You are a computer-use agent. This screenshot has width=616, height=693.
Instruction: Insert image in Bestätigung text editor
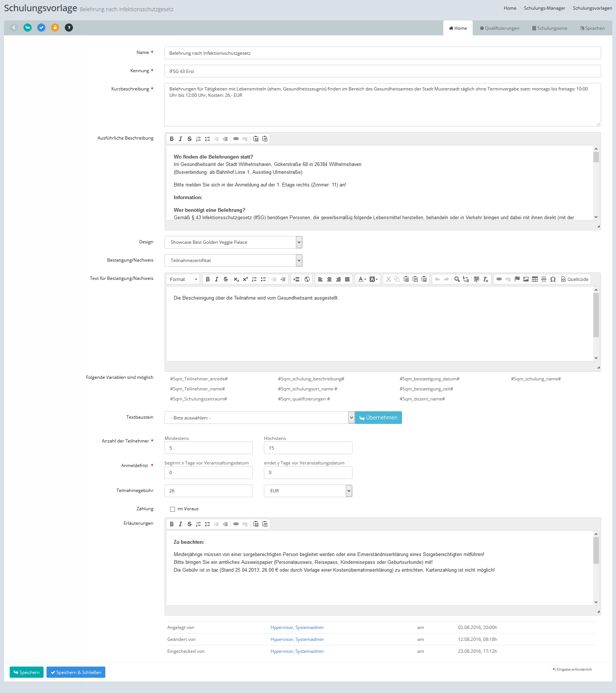pyautogui.click(x=526, y=280)
